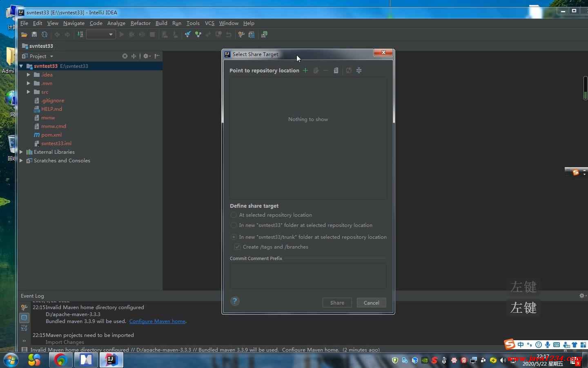Click the Synchronize toolbar icon
588x368 pixels.
[x=45, y=35]
